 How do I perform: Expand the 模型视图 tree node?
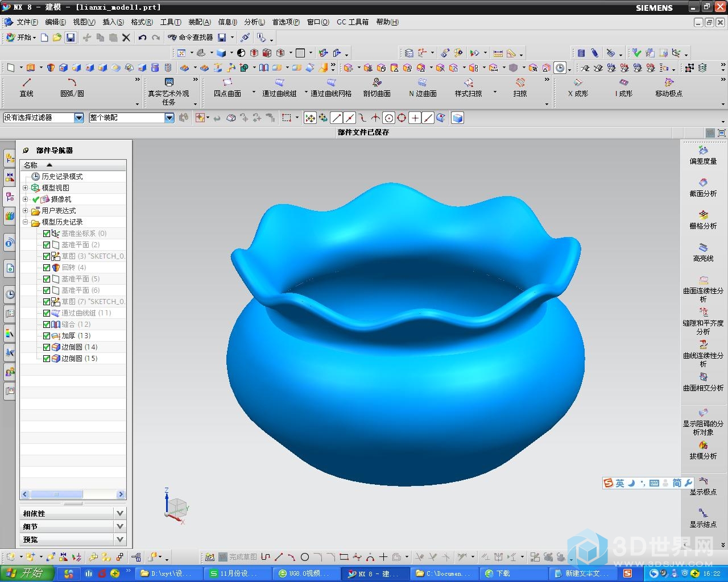(25, 188)
